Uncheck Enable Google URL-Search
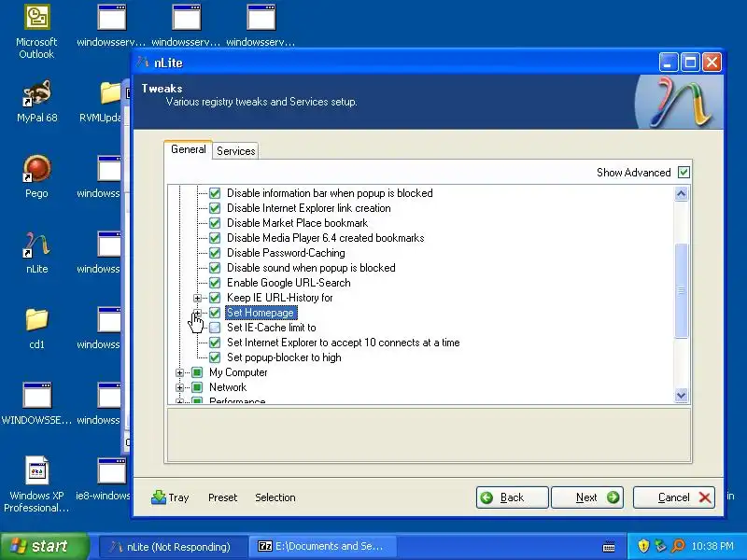Viewport: 747px width, 560px height. click(x=215, y=283)
